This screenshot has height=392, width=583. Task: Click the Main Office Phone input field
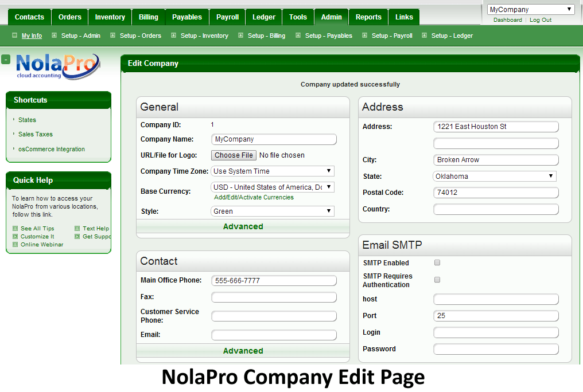(274, 280)
